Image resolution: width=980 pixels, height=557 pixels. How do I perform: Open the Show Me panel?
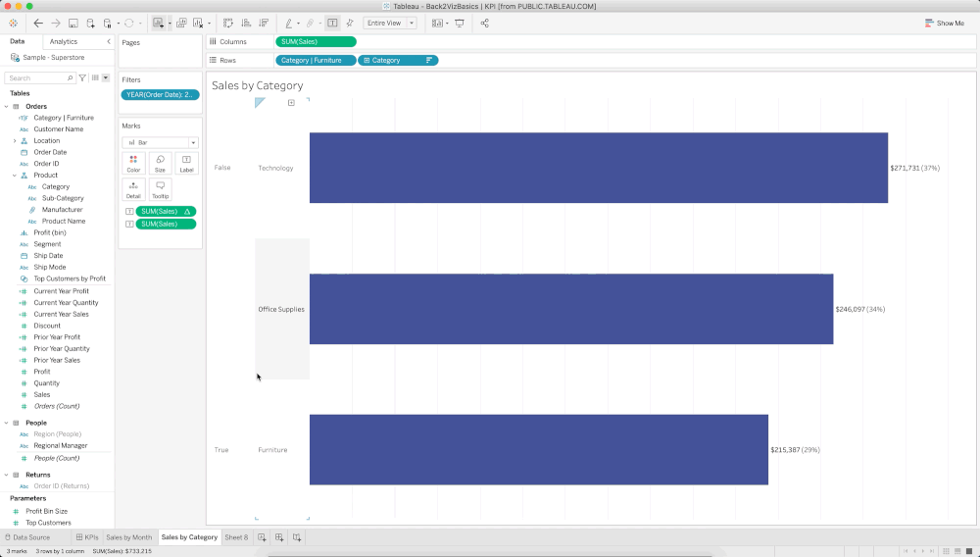point(945,24)
